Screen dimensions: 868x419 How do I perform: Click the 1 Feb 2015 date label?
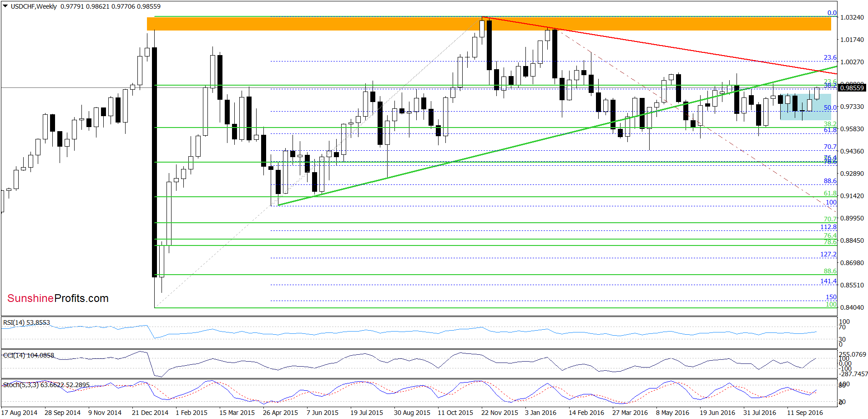point(192,413)
